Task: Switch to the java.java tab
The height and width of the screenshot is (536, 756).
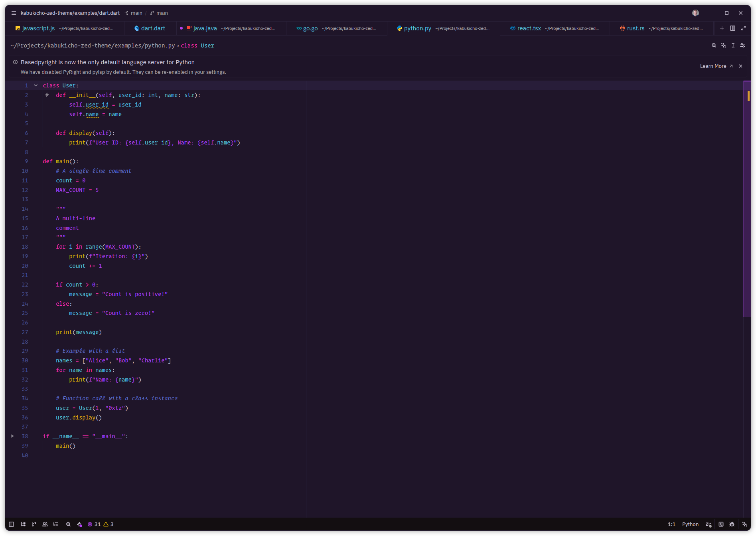Action: click(231, 28)
